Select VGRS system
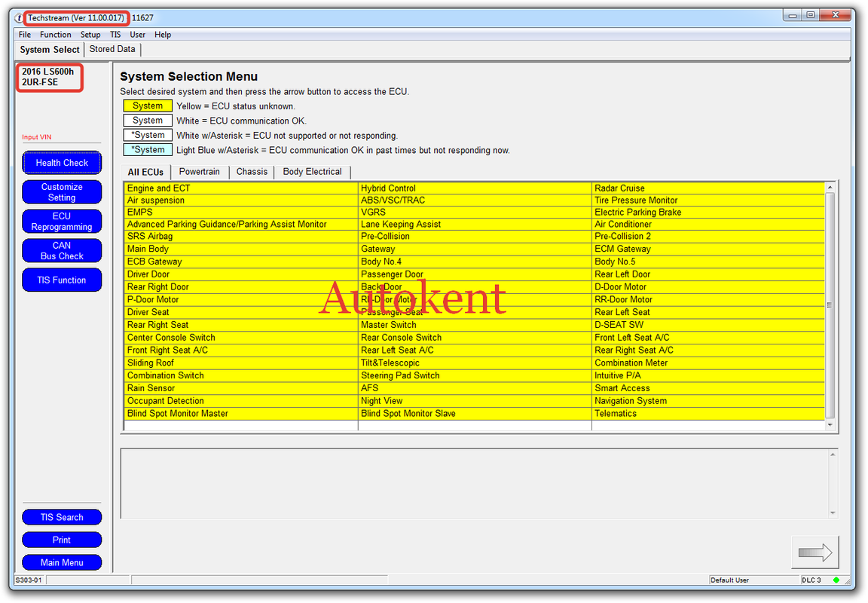This screenshot has width=868, height=603. (475, 212)
